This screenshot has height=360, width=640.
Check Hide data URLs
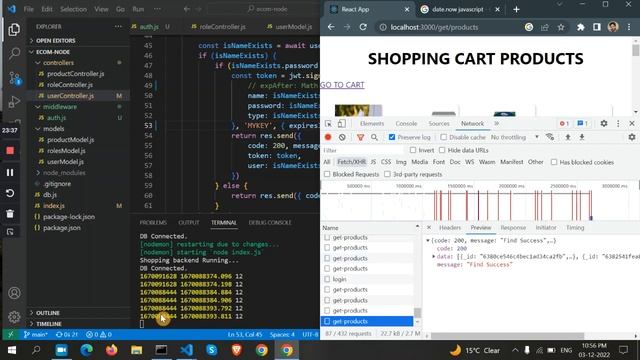pos(442,150)
